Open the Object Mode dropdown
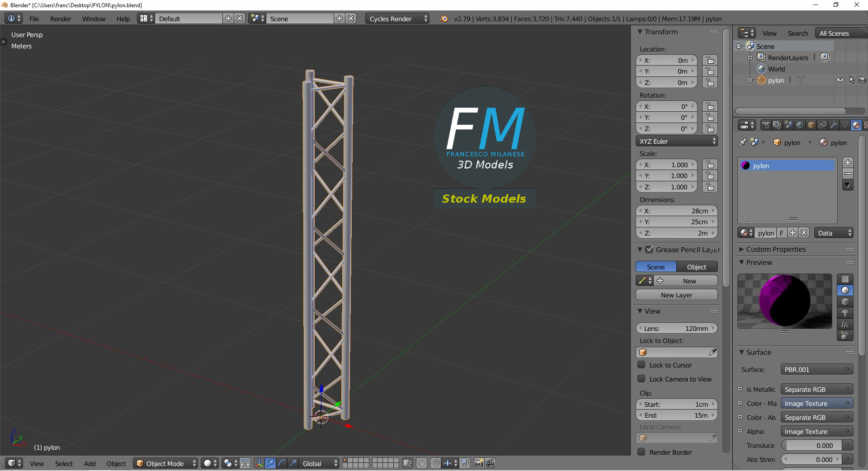The image size is (868, 471). 165,463
